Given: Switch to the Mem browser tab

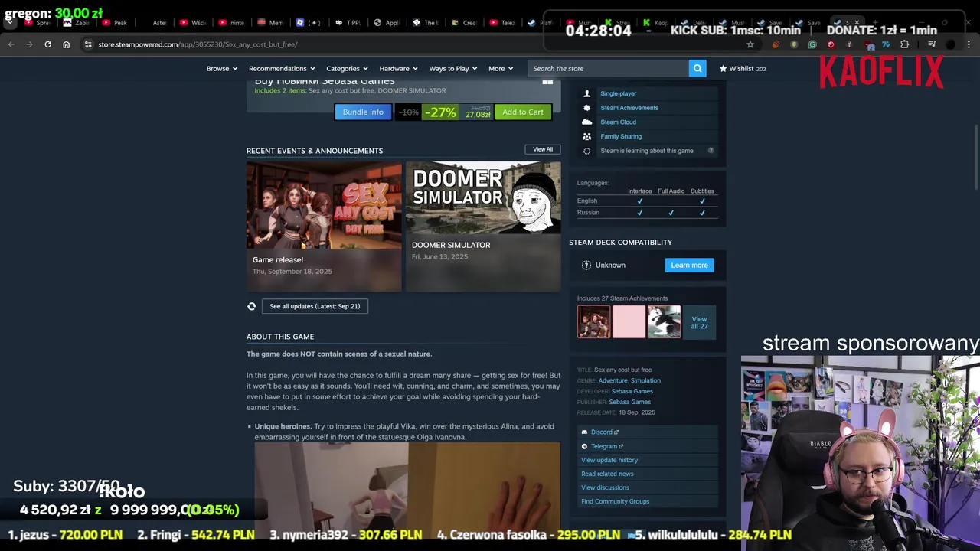Looking at the screenshot, I should [269, 23].
